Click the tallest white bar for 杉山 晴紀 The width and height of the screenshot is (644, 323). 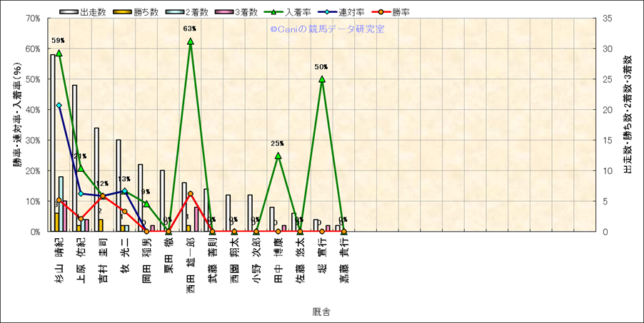point(52,143)
